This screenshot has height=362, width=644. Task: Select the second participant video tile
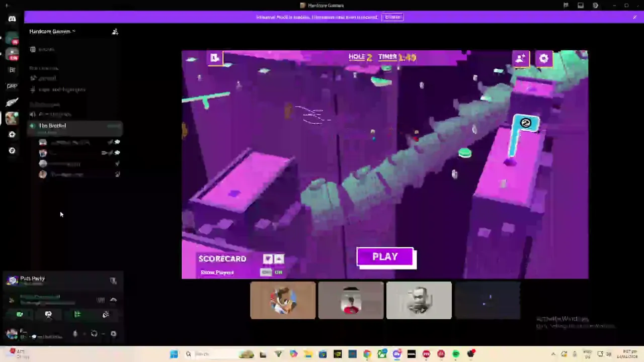point(351,300)
